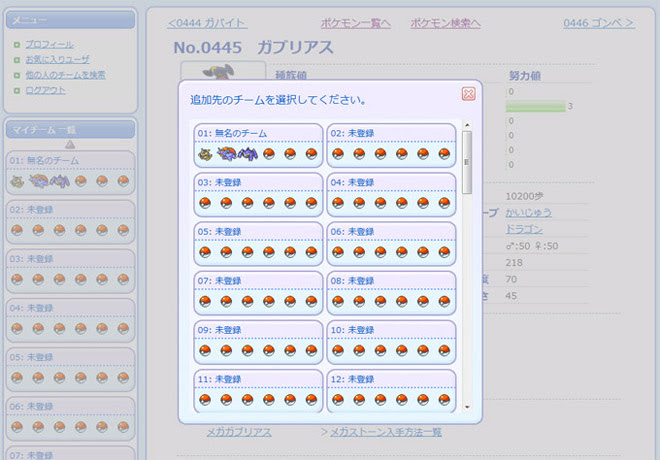Click the メニュー panel header

[x=70, y=20]
